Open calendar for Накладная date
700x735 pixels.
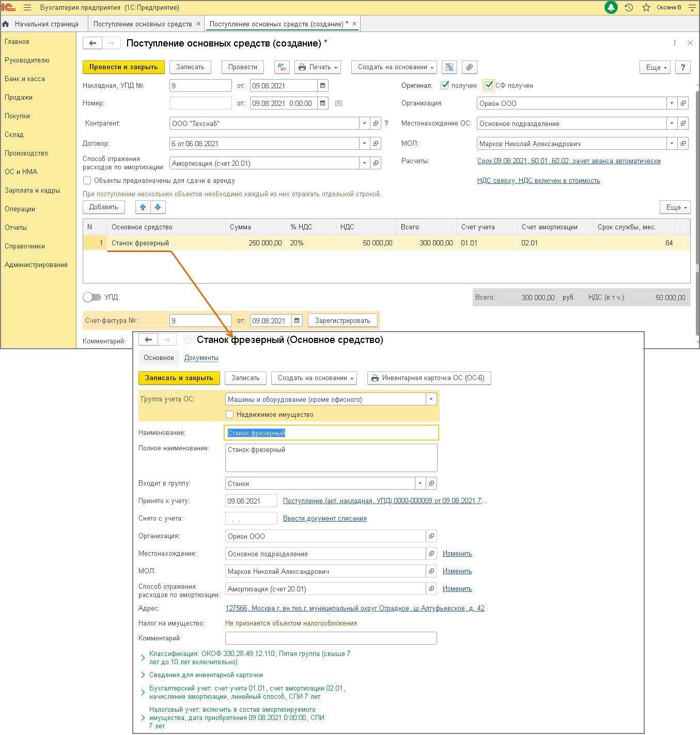(x=322, y=86)
